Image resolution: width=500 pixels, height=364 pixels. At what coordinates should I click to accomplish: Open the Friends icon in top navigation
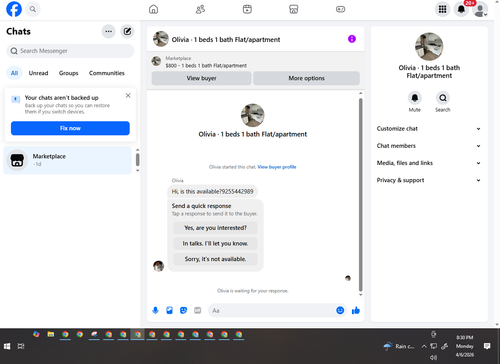[200, 9]
